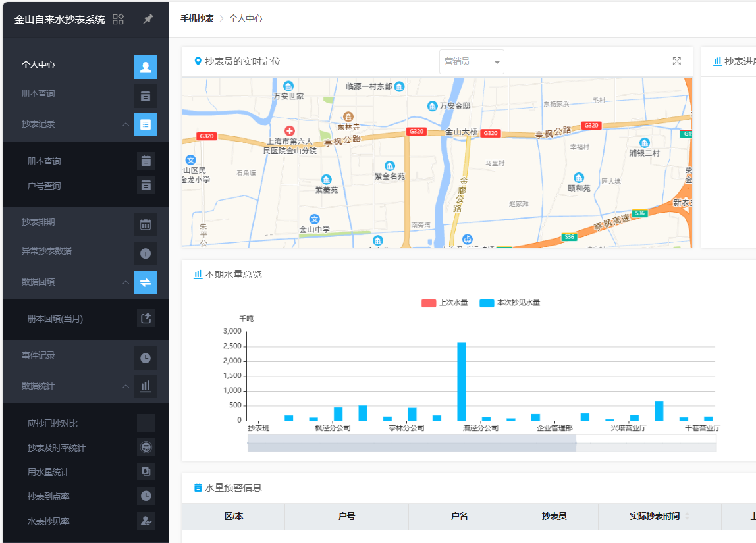Click the chart data zoom slider bar

tap(412, 443)
